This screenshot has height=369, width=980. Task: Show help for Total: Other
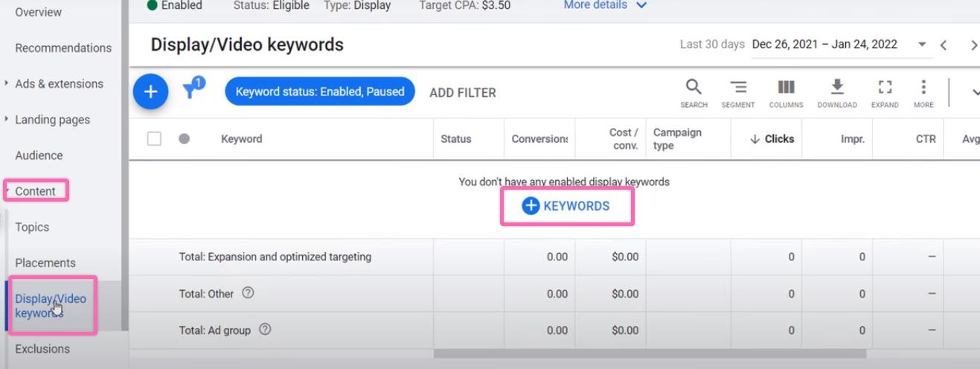pyautogui.click(x=248, y=293)
